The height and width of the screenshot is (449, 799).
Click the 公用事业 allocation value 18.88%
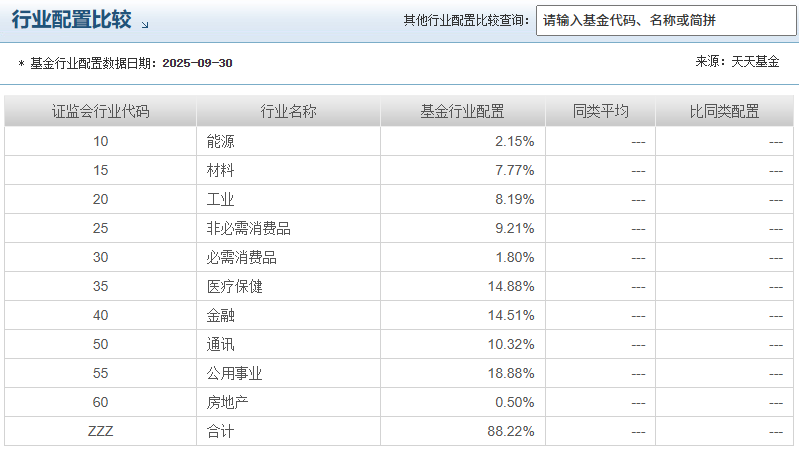pyautogui.click(x=511, y=374)
